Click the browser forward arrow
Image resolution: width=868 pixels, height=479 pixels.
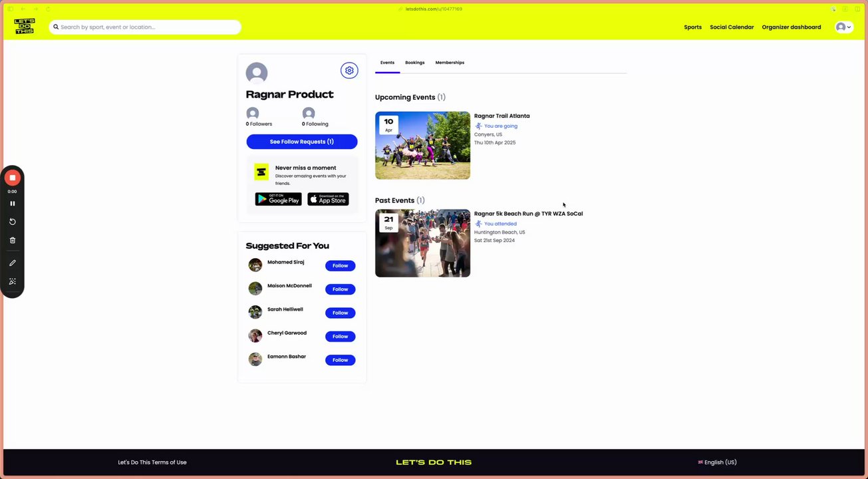[x=35, y=9]
